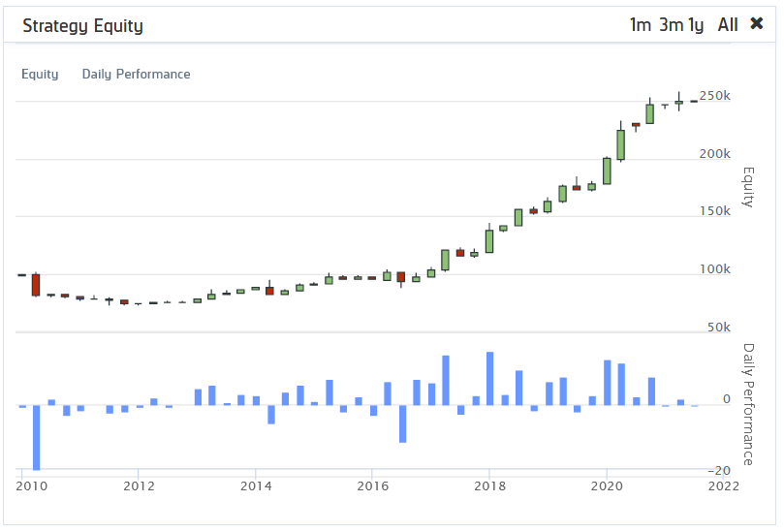Viewport: 784px width, 532px height.
Task: Click the negative blue bar after 2014
Action: pos(271,414)
